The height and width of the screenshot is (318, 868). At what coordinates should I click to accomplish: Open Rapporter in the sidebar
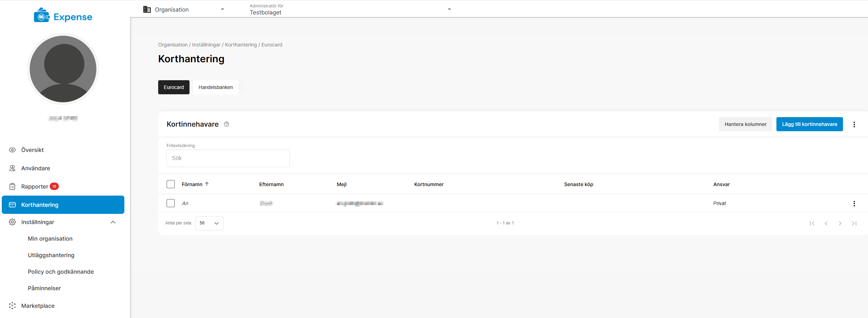[x=35, y=186]
